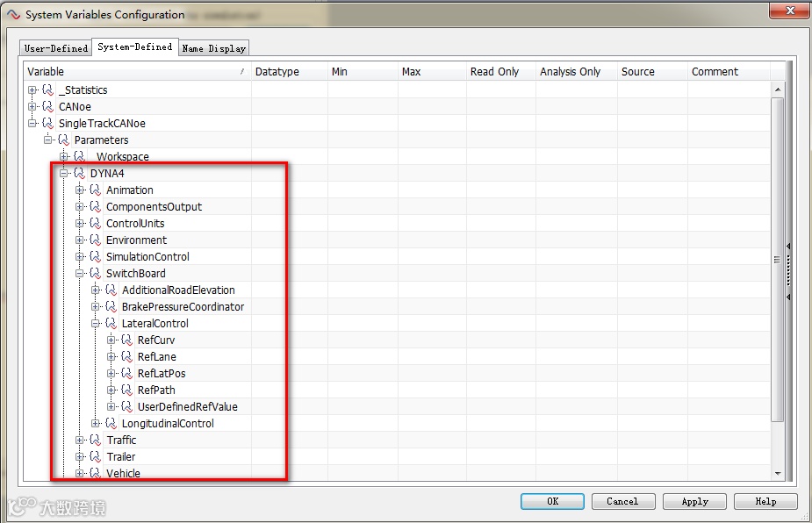Switch to the System-Defined tab
Image resolution: width=812 pixels, height=523 pixels.
(135, 47)
